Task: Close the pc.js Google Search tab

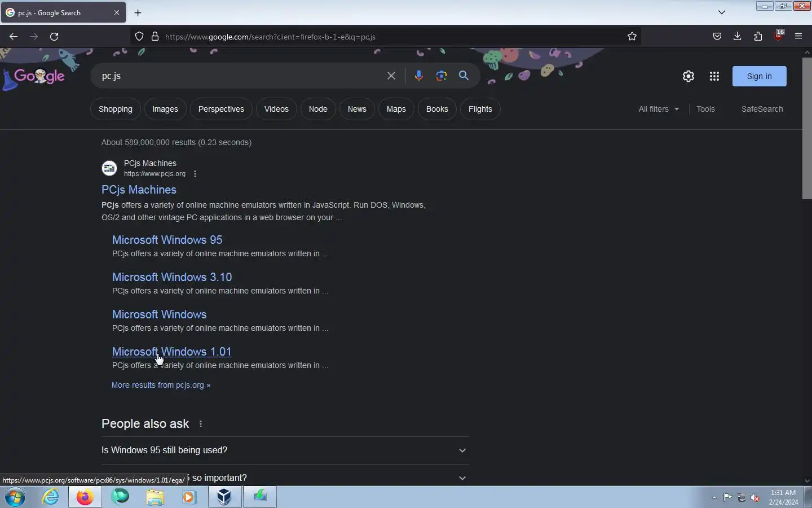Action: click(x=117, y=12)
